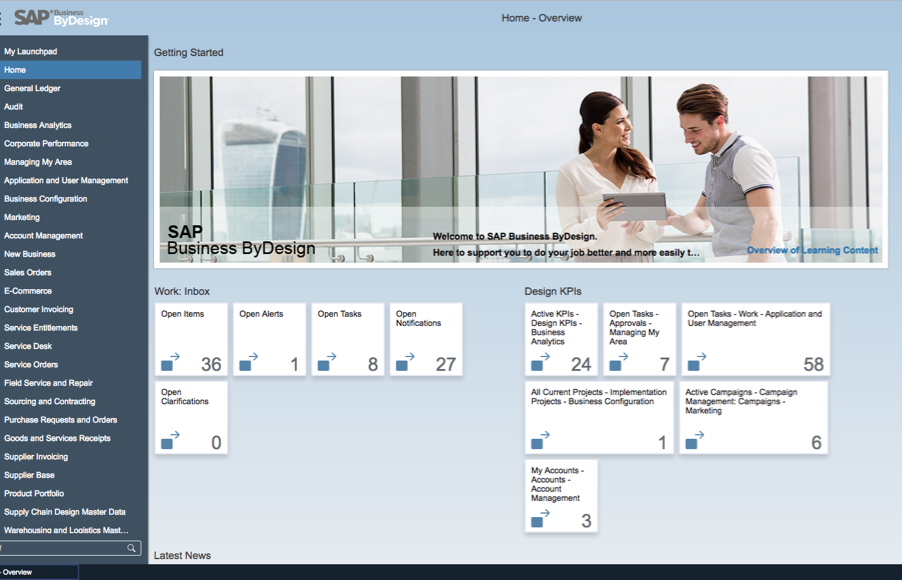Open the Marketing work center
Screen dimensions: 902x580
(70, 217)
